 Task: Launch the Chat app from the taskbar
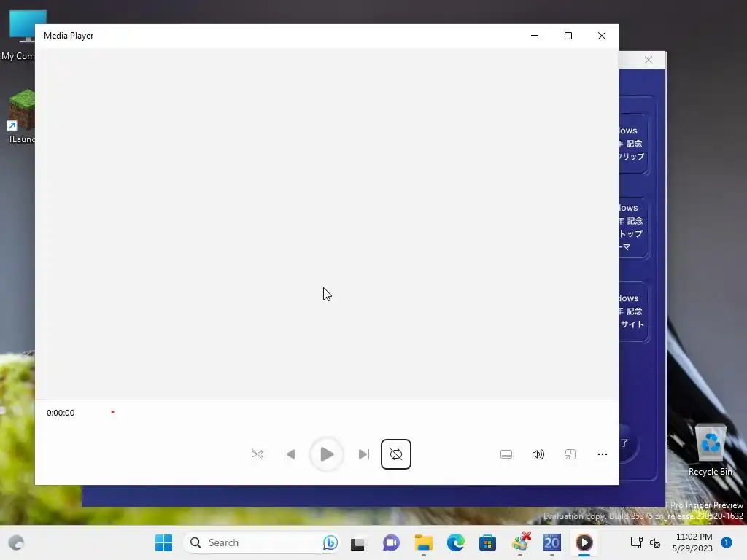click(391, 542)
